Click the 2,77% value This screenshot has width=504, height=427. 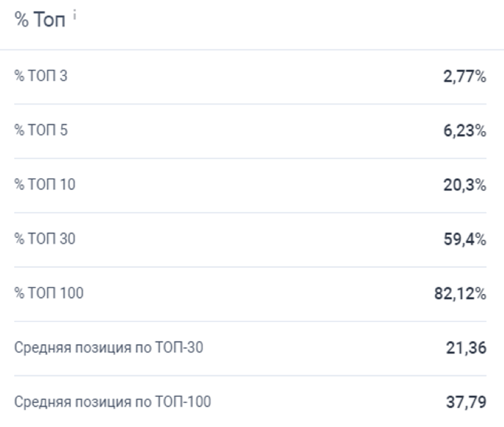coord(464,77)
